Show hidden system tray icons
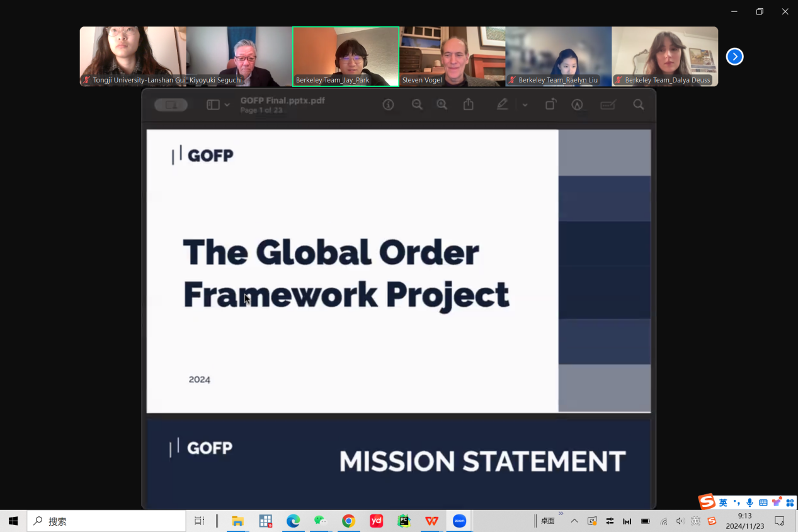The height and width of the screenshot is (532, 798). coord(574,521)
